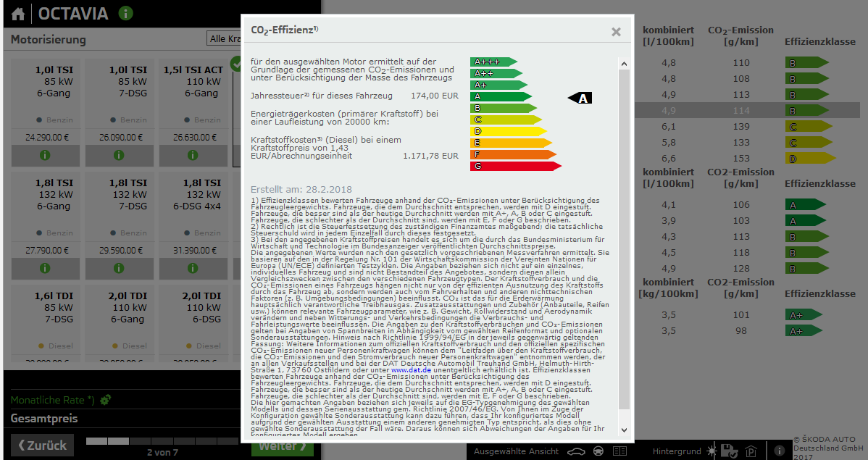Open monthly rate settings gears icon
The image size is (868, 460).
pyautogui.click(x=105, y=399)
